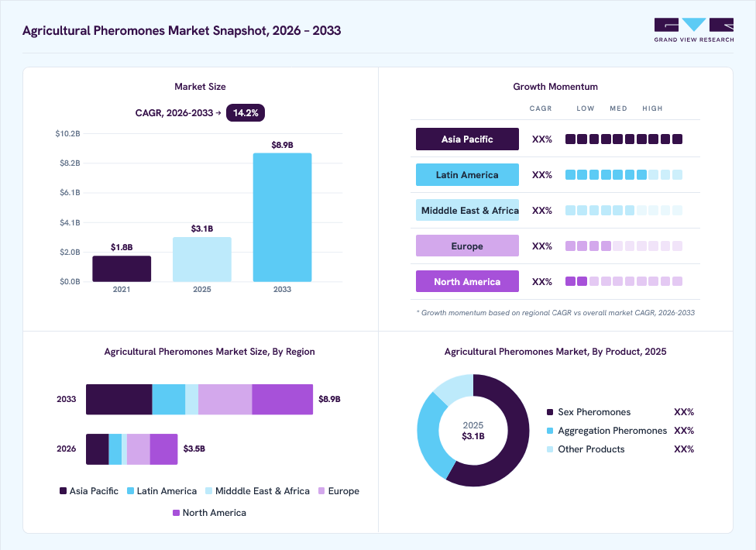
Task: Click the Europe segment of 2033 bar
Action: point(225,399)
